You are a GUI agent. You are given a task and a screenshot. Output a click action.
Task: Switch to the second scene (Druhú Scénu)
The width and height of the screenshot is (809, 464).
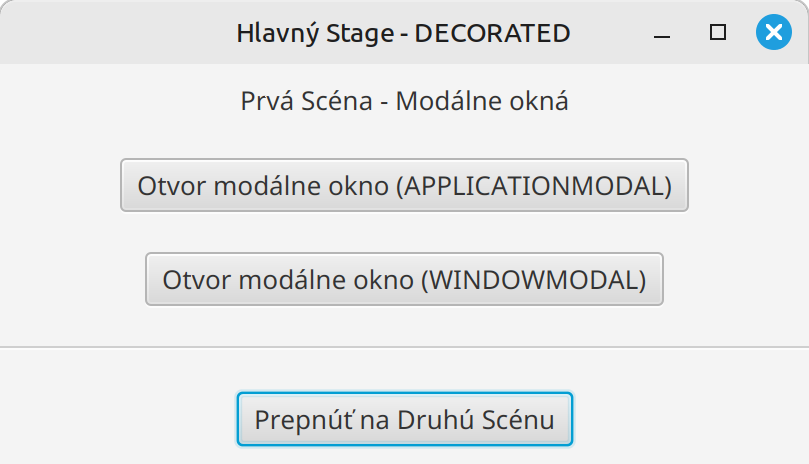coord(404,419)
